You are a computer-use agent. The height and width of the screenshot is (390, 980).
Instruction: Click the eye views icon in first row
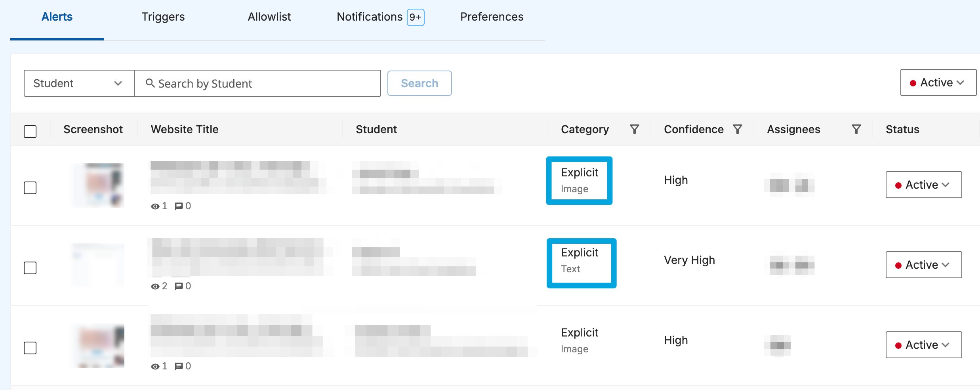(x=155, y=206)
